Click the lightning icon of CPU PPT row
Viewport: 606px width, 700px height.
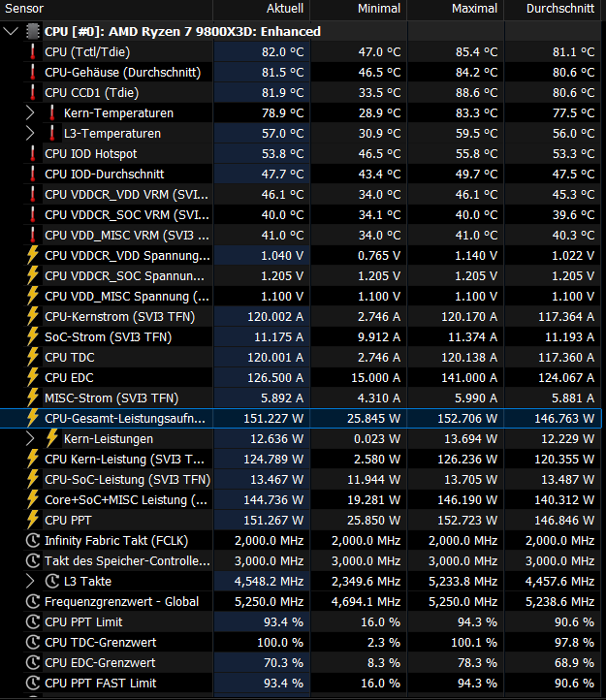point(33,520)
